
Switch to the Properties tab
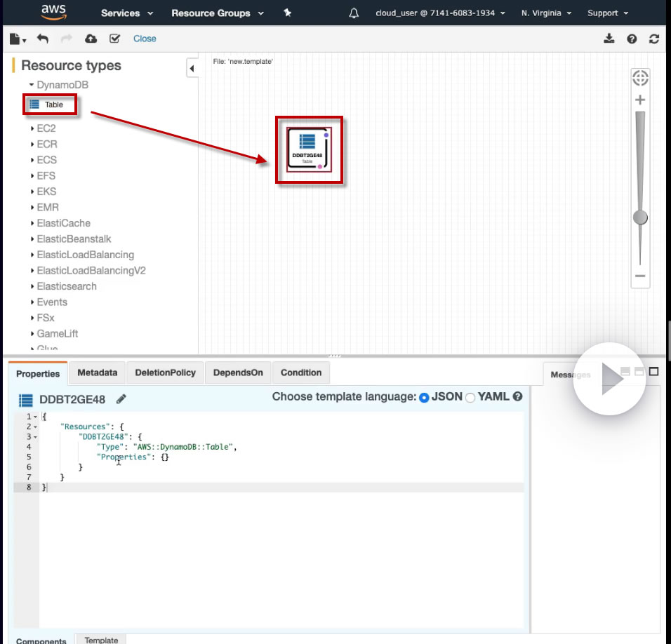38,373
